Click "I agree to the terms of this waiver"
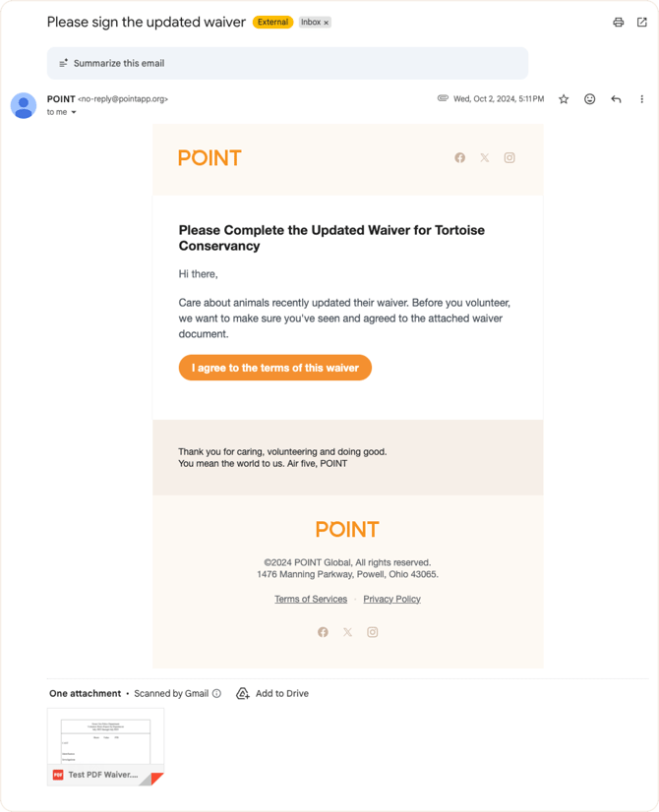 coord(275,368)
